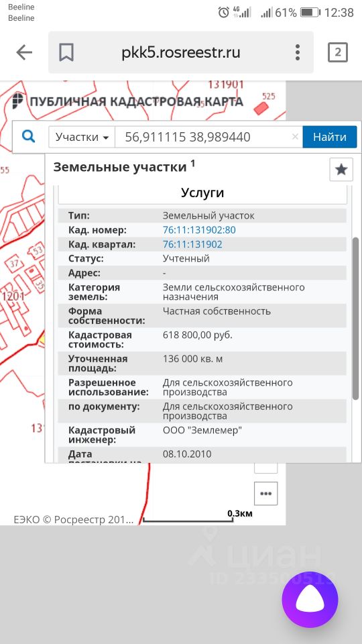362x644 pixels.
Task: Launch the Alice voice assistant button
Action: (x=310, y=599)
